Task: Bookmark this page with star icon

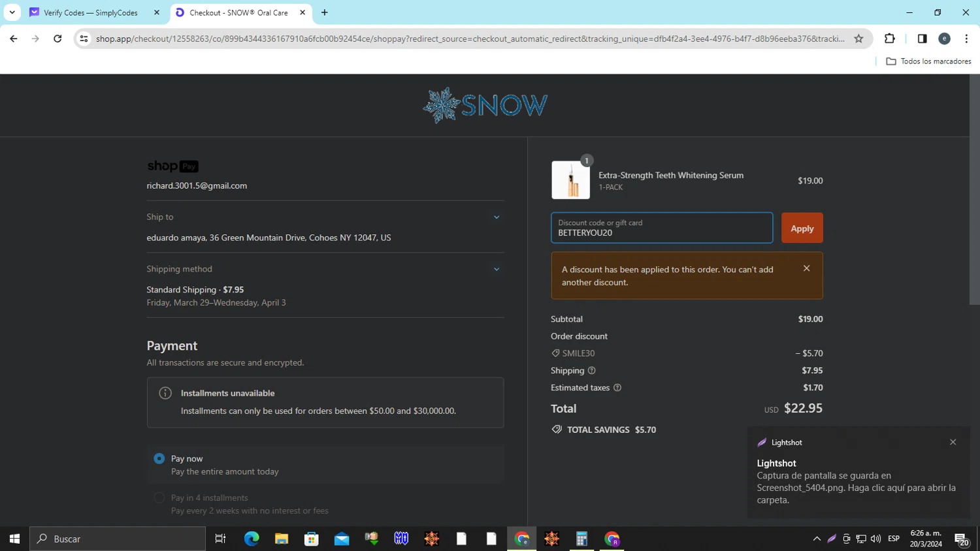Action: tap(858, 39)
